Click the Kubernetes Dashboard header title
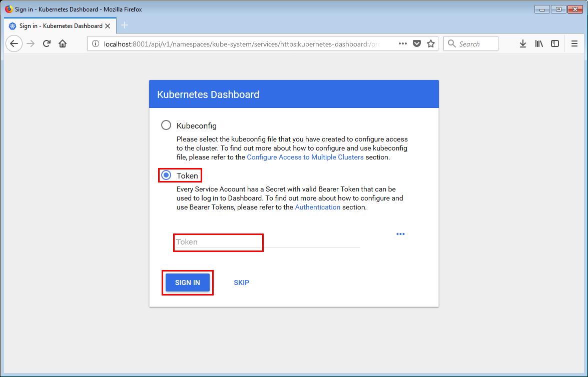The height and width of the screenshot is (377, 588). pos(208,94)
